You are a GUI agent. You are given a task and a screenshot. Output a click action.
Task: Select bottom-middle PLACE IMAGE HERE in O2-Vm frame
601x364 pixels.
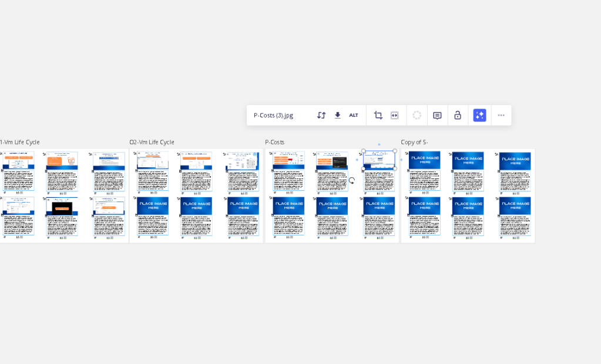(x=196, y=206)
